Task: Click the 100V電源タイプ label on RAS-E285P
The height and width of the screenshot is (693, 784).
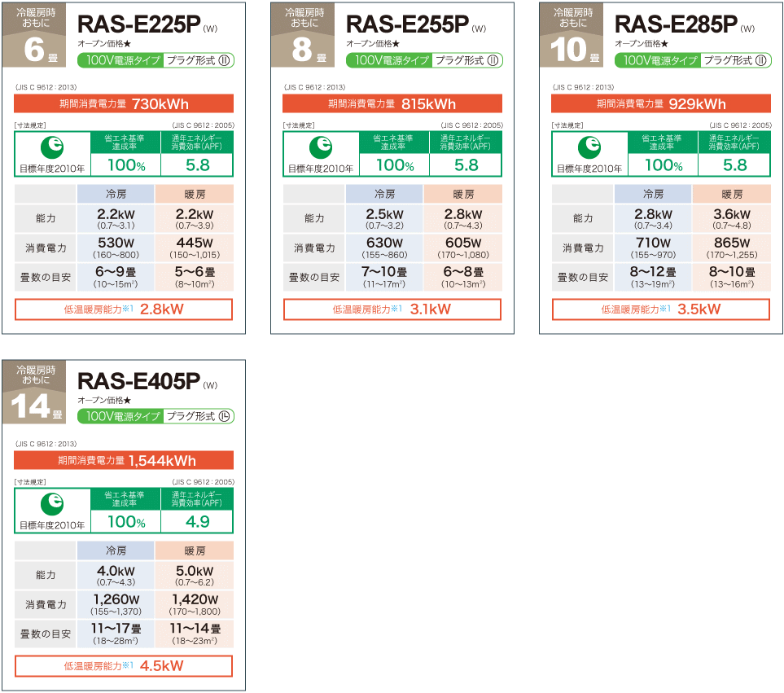Action: pyautogui.click(x=658, y=60)
